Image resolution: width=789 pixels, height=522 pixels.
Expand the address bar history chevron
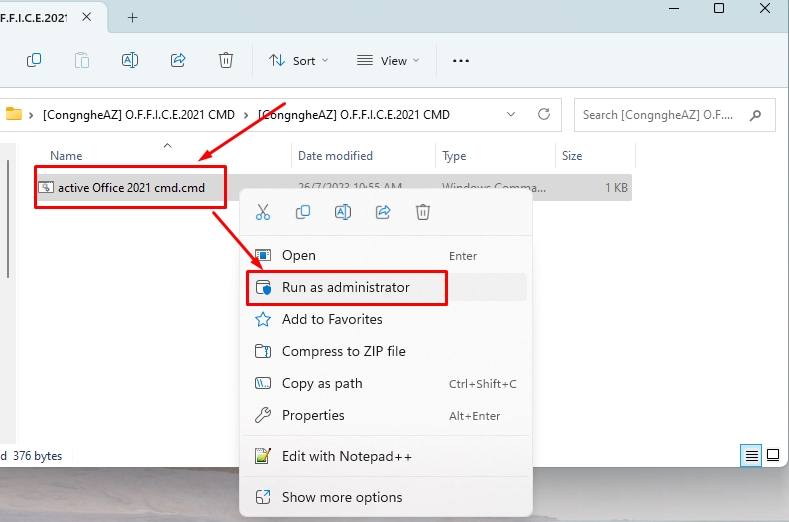(511, 115)
